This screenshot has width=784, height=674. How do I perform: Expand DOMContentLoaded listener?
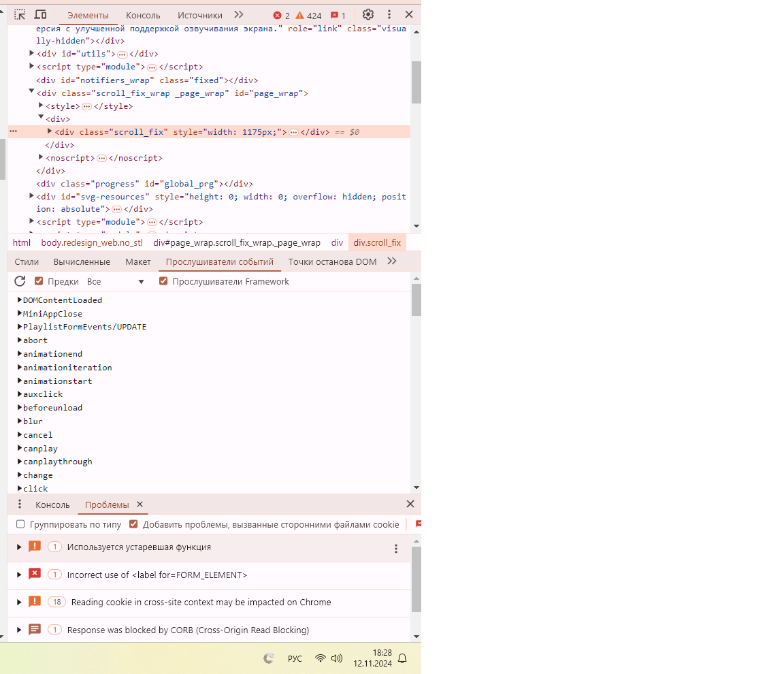pos(20,300)
